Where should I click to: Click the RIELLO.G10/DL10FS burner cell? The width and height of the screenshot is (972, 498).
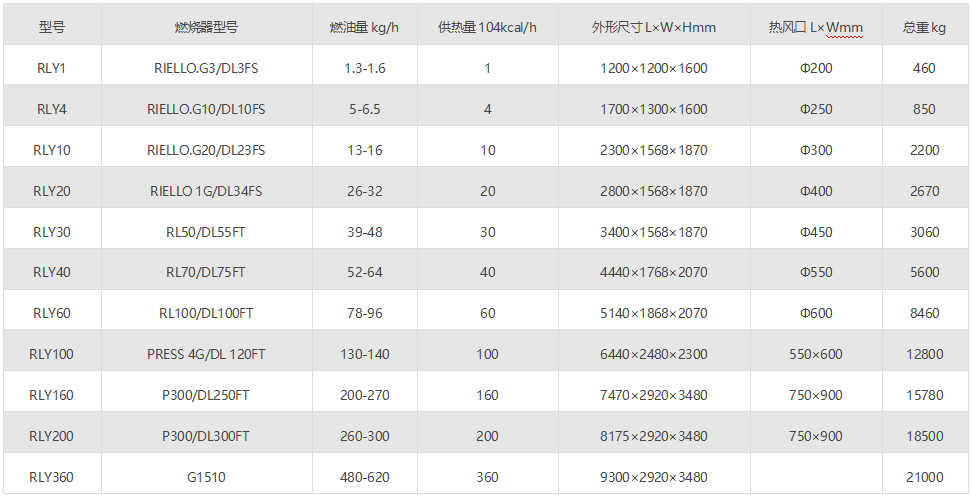[x=206, y=110]
